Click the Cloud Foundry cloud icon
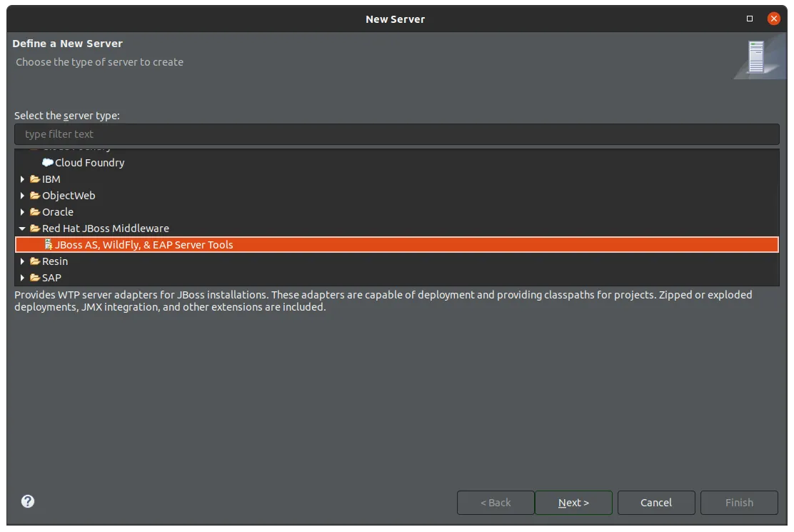This screenshot has height=532, width=794. pos(48,163)
